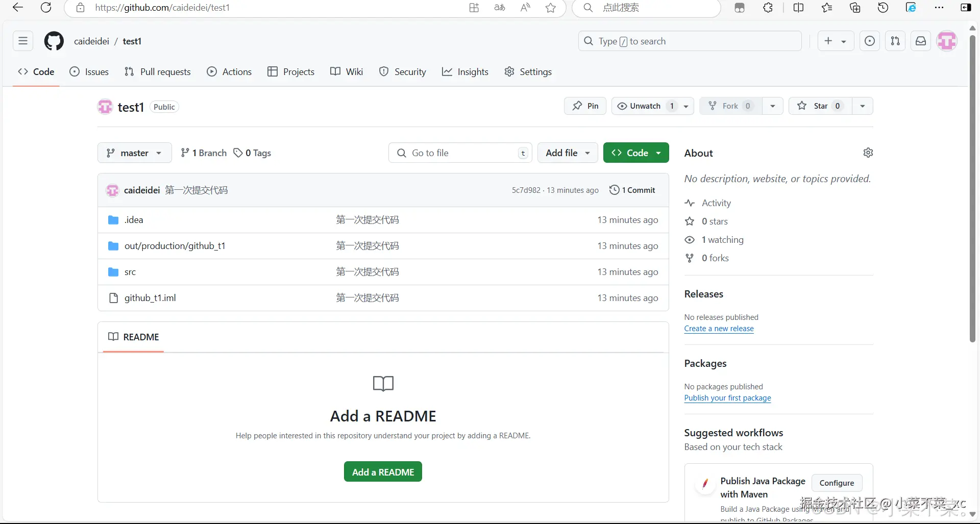
Task: Click Publish your first package link
Action: pyautogui.click(x=727, y=398)
